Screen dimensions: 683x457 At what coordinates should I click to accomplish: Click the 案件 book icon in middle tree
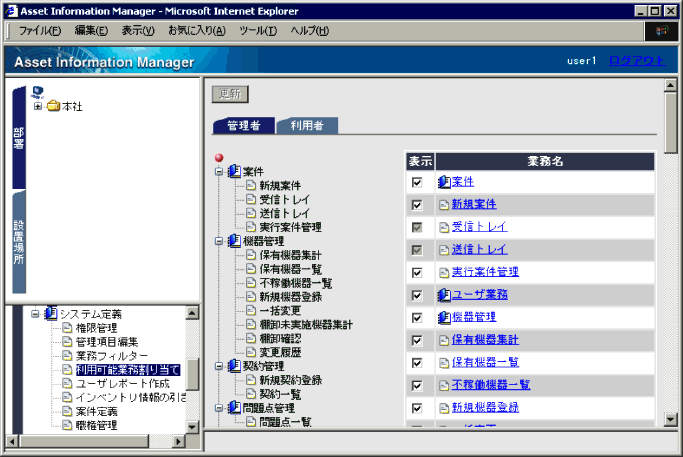234,171
